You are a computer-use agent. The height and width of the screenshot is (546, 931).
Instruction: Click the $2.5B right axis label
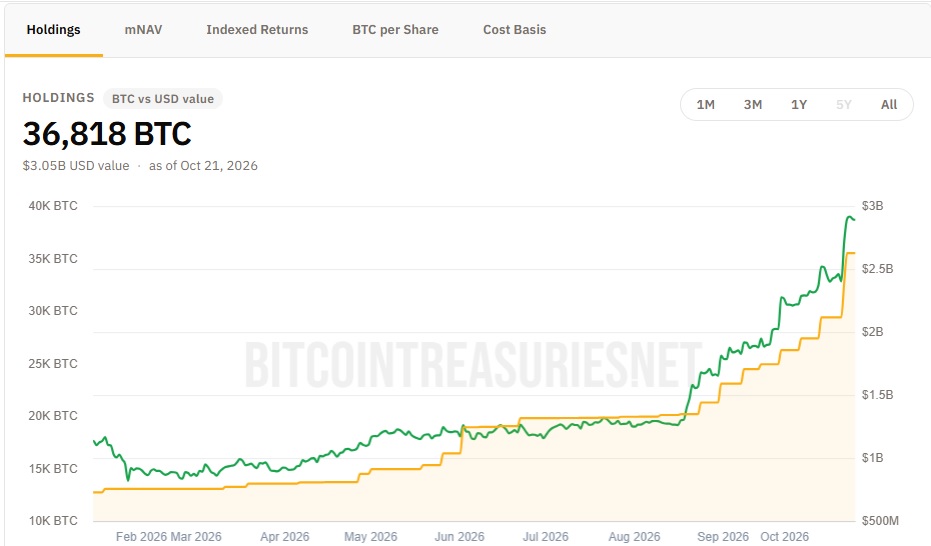878,269
